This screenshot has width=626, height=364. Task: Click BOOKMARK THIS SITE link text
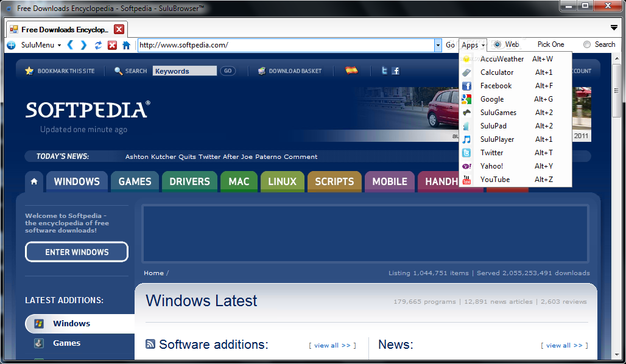(66, 71)
